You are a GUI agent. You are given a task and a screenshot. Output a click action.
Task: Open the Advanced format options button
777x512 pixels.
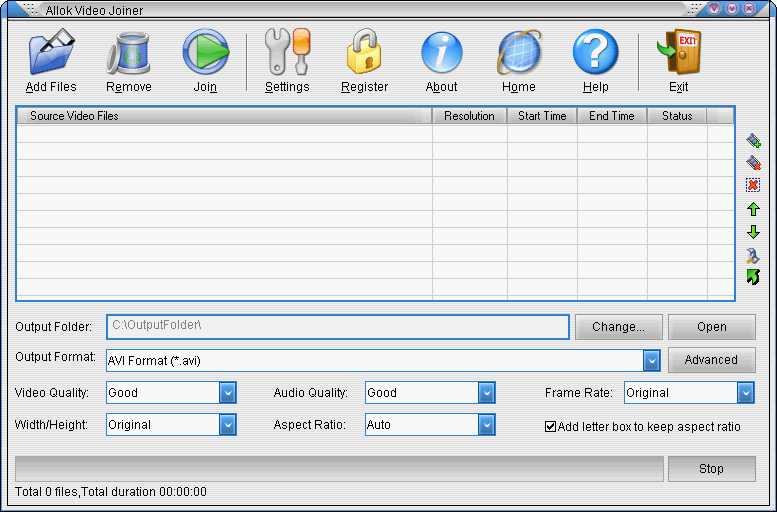pyautogui.click(x=712, y=360)
